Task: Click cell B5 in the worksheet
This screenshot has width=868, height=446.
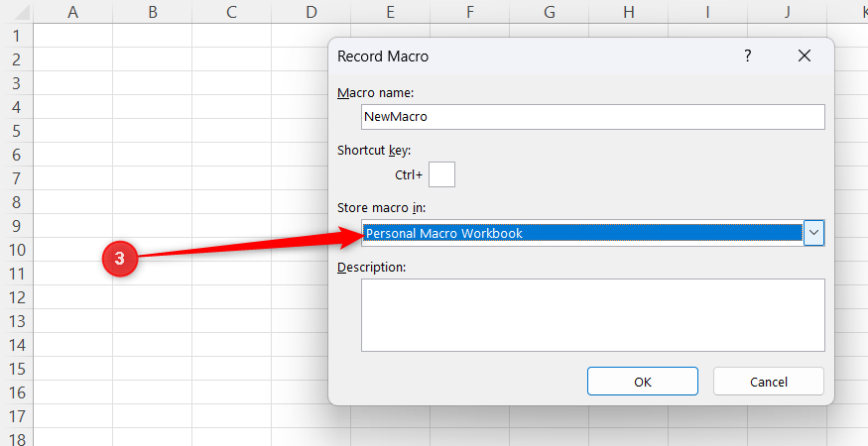Action: pos(152,131)
